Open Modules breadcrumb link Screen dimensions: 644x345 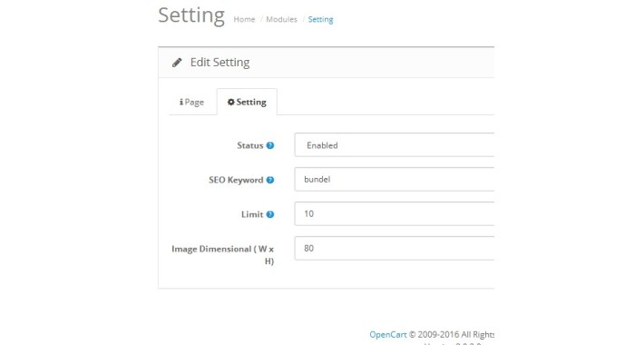coord(281,19)
